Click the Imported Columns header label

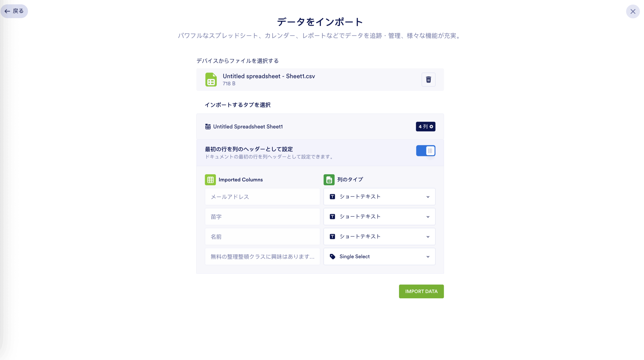click(240, 180)
